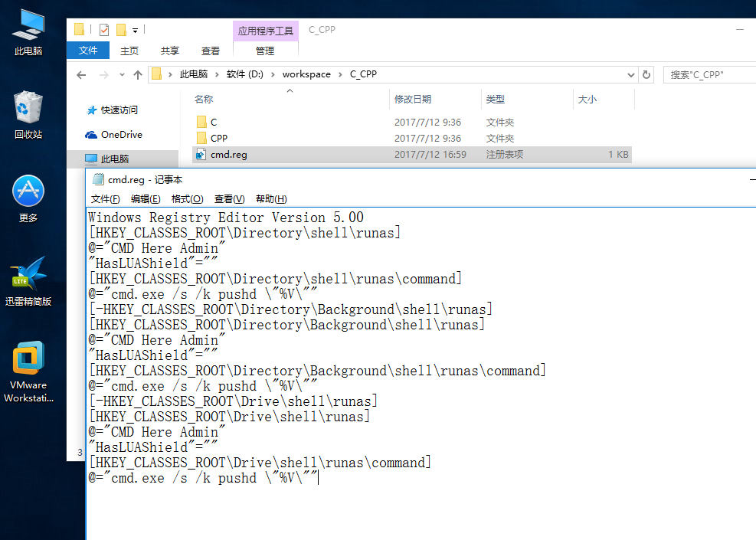Image resolution: width=756 pixels, height=540 pixels.
Task: Click C_CPP breadcrumb
Action: [364, 74]
